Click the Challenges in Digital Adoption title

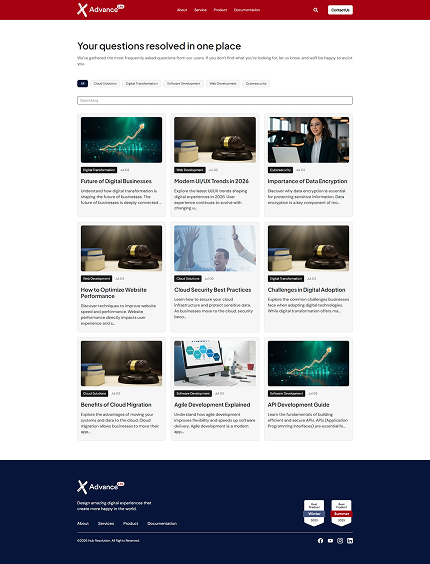coord(307,290)
